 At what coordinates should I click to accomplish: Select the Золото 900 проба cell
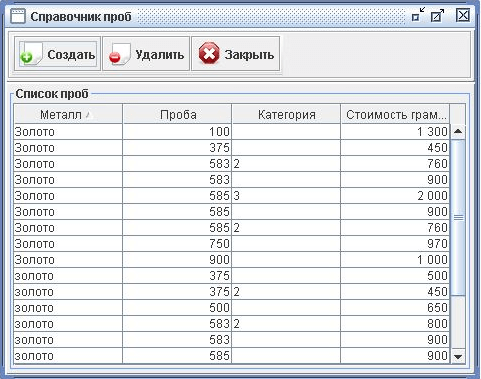pyautogui.click(x=177, y=260)
